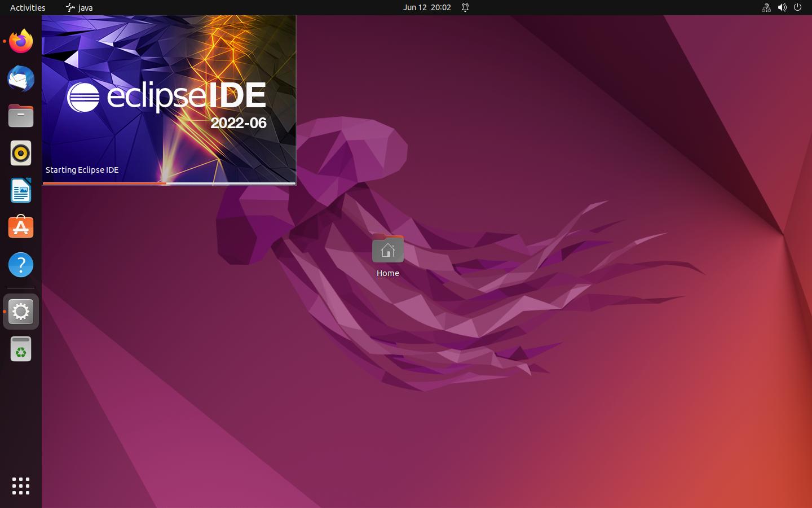This screenshot has height=508, width=812.
Task: Click the Eclipse IDE splash logo
Action: click(166, 96)
